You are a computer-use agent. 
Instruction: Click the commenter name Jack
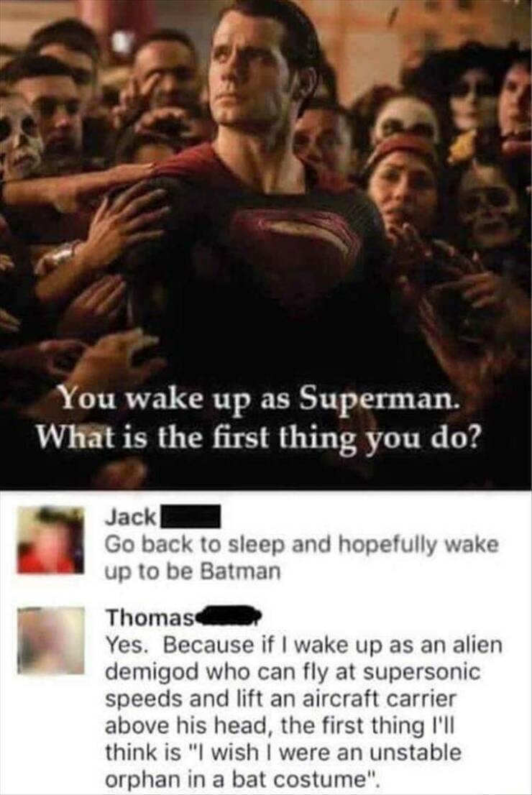pyautogui.click(x=130, y=517)
